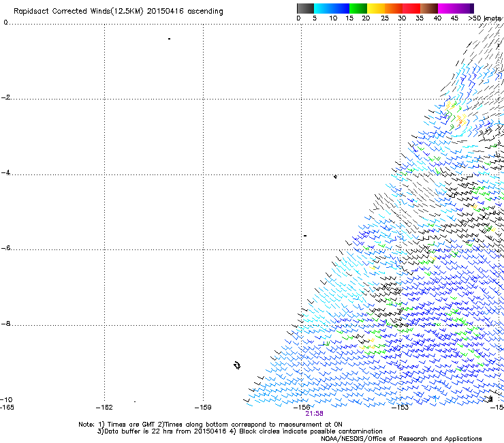This screenshot has width=504, height=443.
Task: Click the '-8' latitude axis label
Action: tap(5, 323)
